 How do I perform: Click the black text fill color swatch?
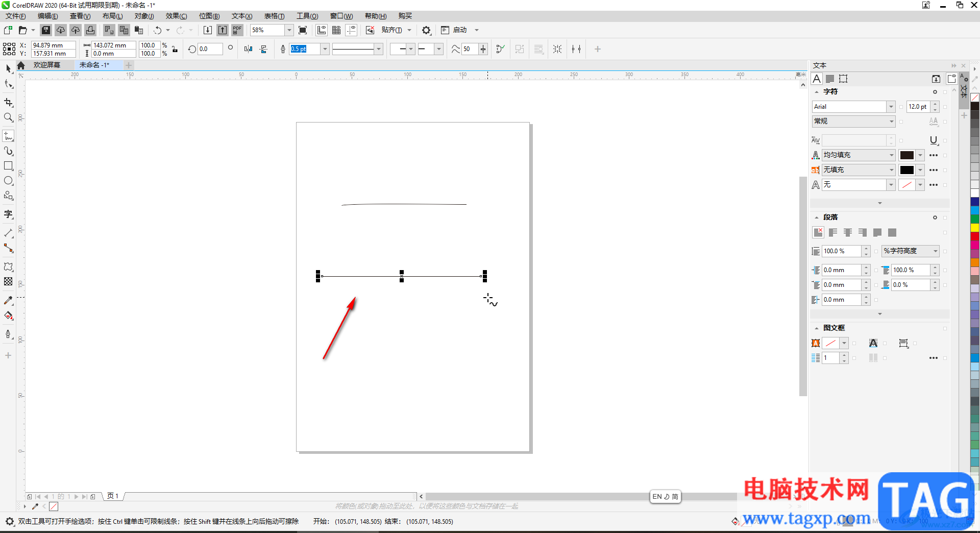click(907, 155)
